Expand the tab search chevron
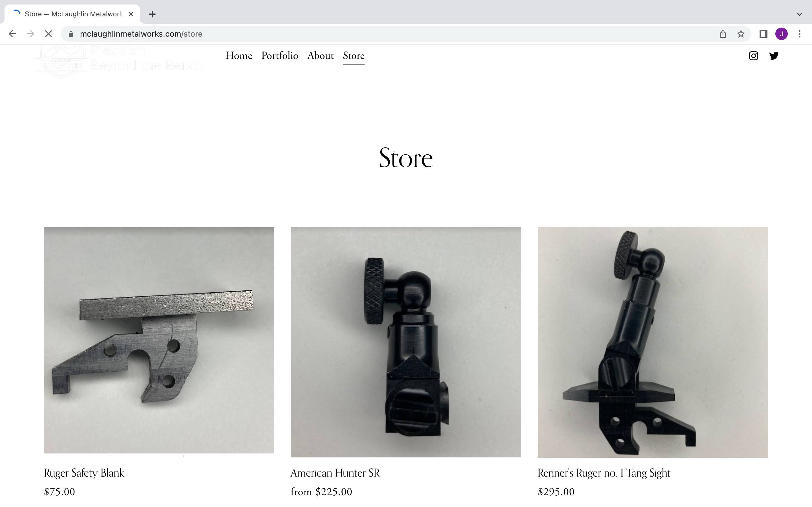Viewport: 812px width, 507px height. pyautogui.click(x=800, y=14)
